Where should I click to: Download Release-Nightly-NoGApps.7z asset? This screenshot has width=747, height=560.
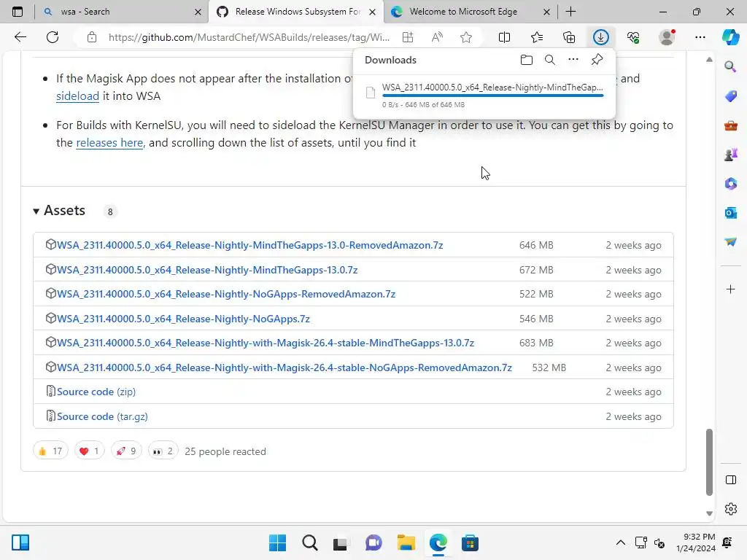(183, 319)
